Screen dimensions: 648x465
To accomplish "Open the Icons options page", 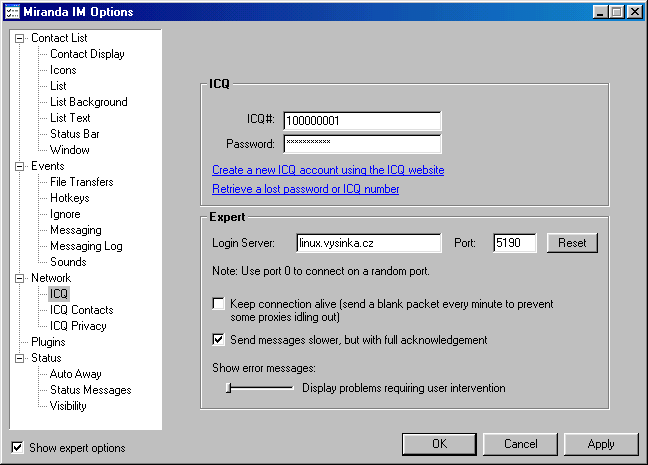I will click(63, 70).
